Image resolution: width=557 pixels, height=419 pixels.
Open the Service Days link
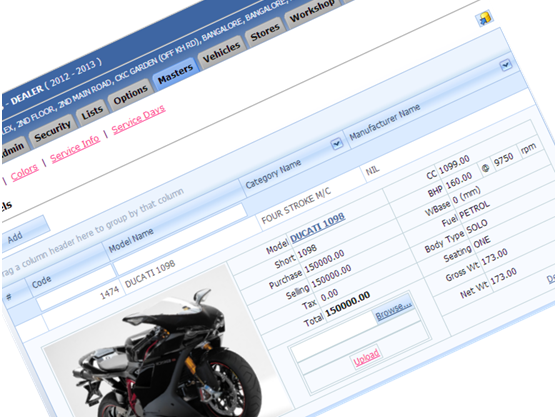click(138, 119)
